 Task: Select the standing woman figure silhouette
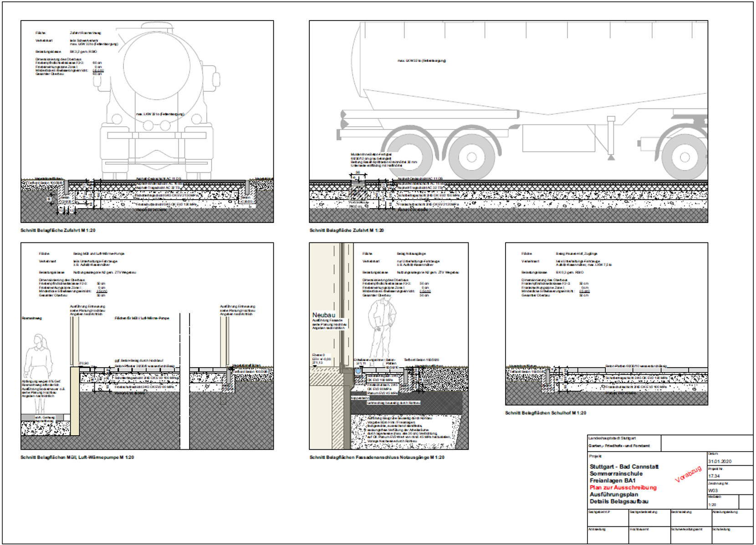tap(38, 360)
